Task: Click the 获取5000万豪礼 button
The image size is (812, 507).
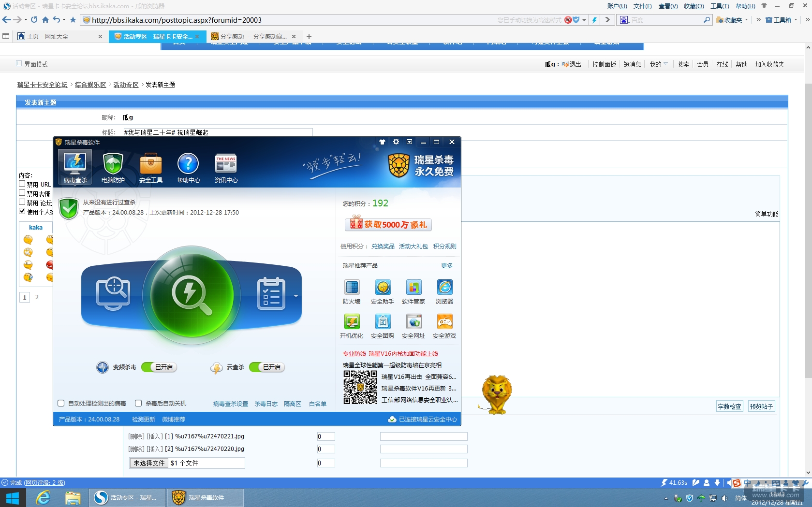Action: pyautogui.click(x=388, y=224)
